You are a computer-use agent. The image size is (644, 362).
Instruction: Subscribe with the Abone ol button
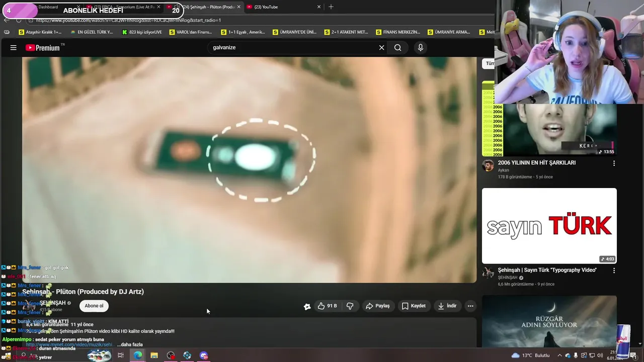coord(94,306)
